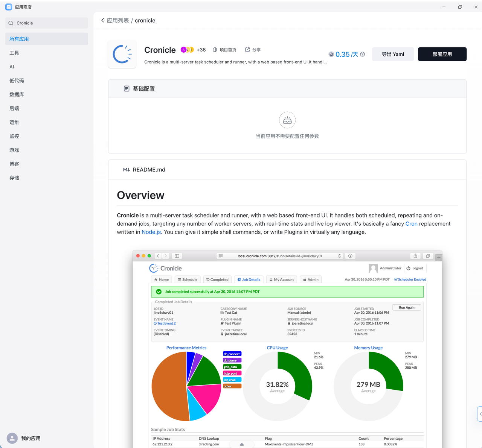The height and width of the screenshot is (448, 482).
Task: Click the search field containing Cronicle
Action: [47, 23]
